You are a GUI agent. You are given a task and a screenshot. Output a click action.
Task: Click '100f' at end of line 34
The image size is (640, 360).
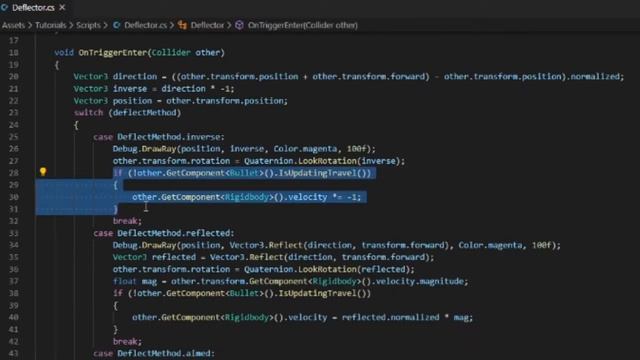pos(541,245)
